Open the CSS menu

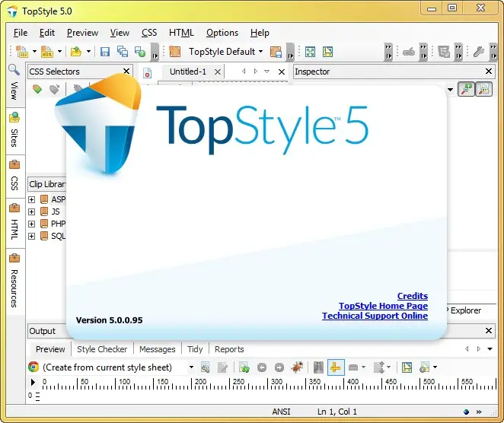[x=149, y=33]
